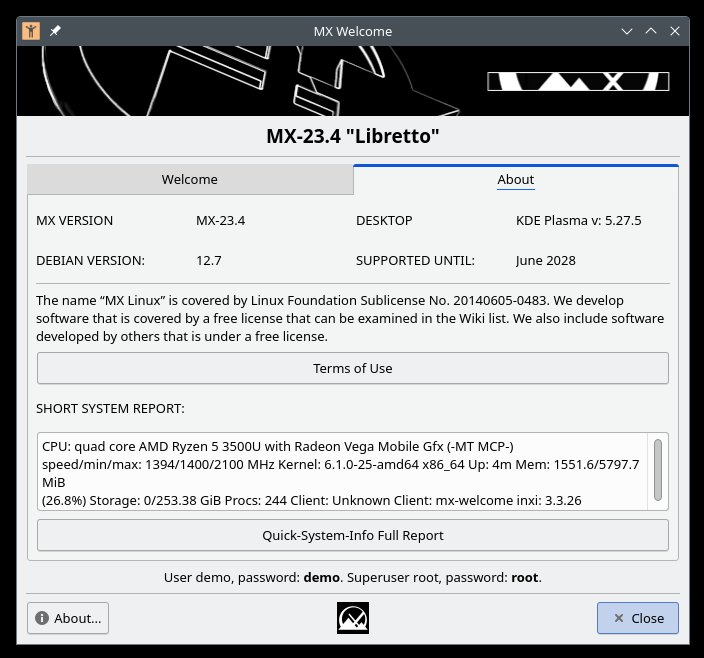This screenshot has height=658, width=704.
Task: Click the Storage 0/253.38 GiB line
Action: click(x=312, y=500)
